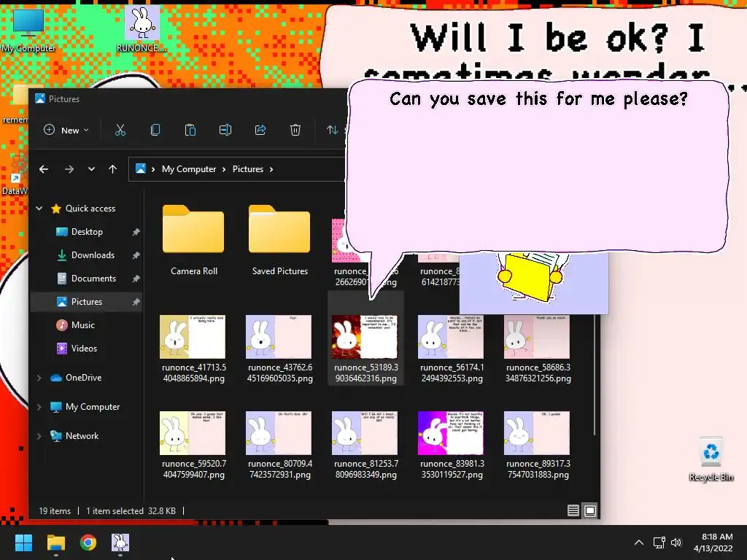
Task: Collapse the Quick access tree section
Action: [39, 208]
